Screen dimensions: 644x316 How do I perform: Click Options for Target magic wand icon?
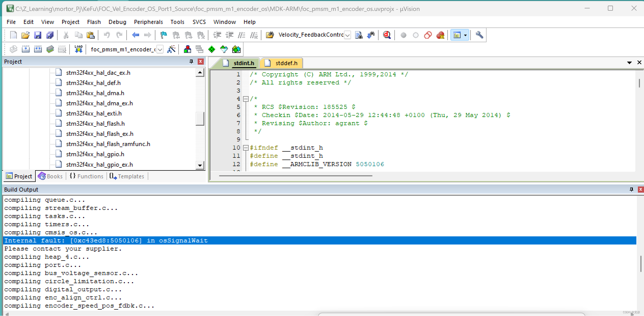tap(171, 49)
